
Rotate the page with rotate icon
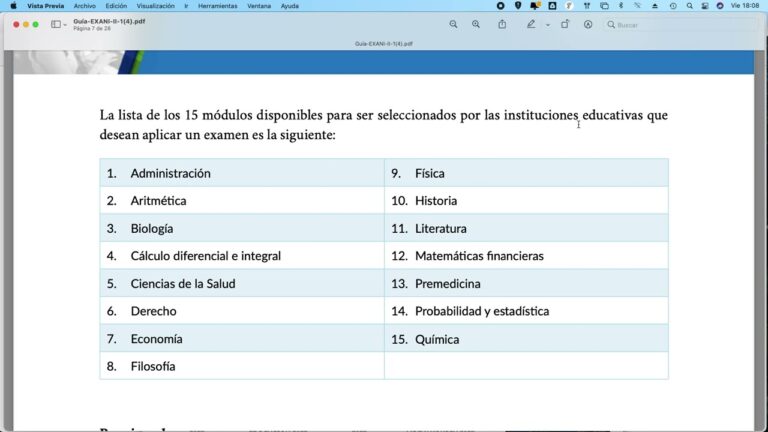565,24
